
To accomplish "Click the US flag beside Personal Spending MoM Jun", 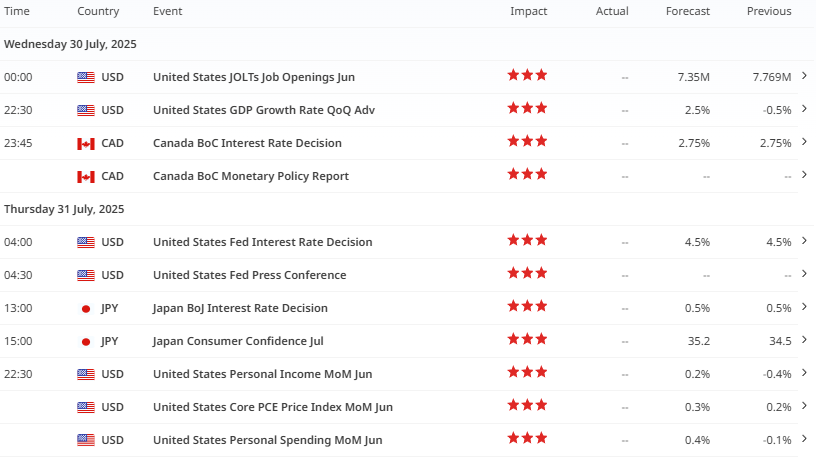I will 86,440.
